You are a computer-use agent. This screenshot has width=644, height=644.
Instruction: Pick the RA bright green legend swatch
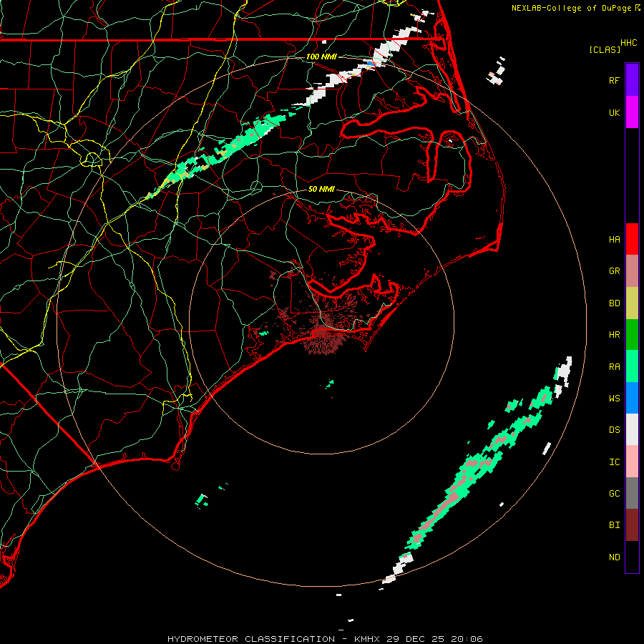point(632,366)
